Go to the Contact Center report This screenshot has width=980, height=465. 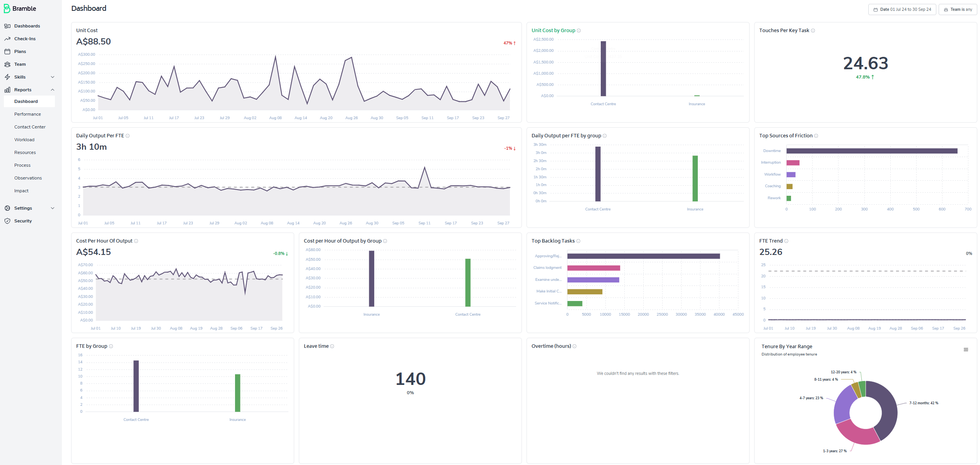click(x=30, y=127)
